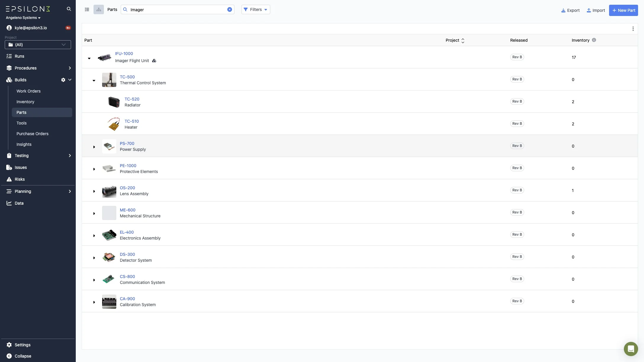644x362 pixels.
Task: Switch to the list view icon
Action: (x=87, y=9)
